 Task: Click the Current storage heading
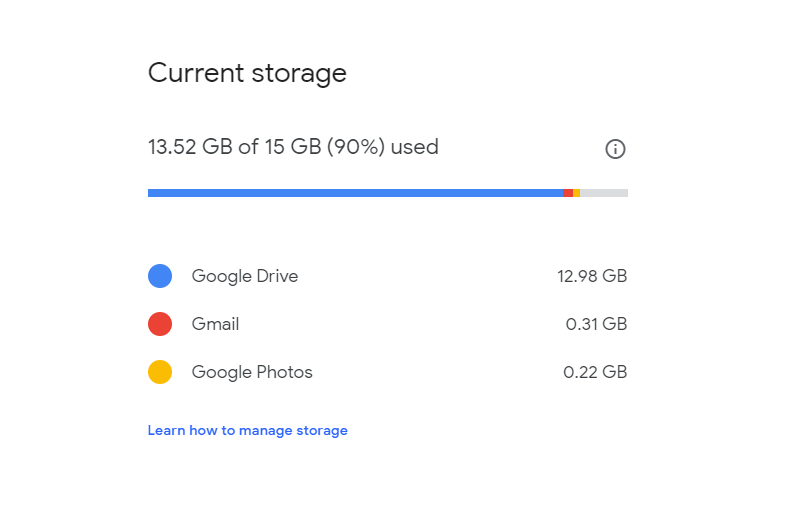coord(247,73)
